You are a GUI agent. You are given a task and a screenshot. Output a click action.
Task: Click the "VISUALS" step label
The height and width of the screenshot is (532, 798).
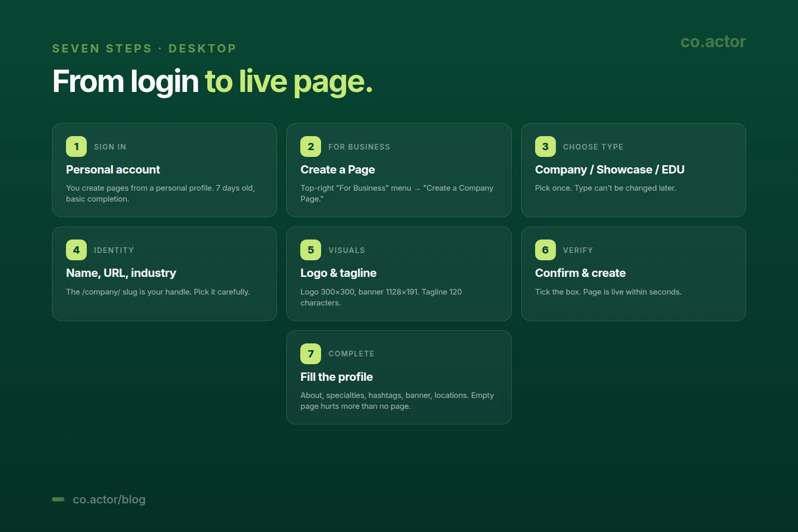[347, 250]
